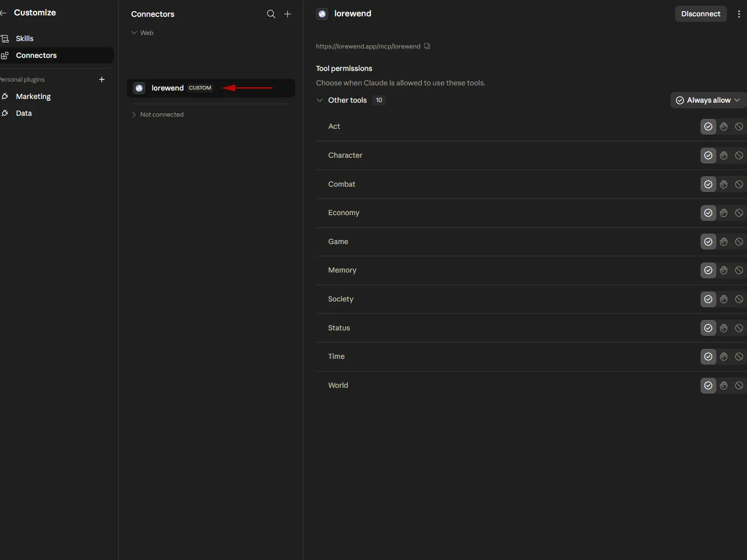The height and width of the screenshot is (560, 747).
Task: Open the Always allow dropdown
Action: click(x=708, y=100)
